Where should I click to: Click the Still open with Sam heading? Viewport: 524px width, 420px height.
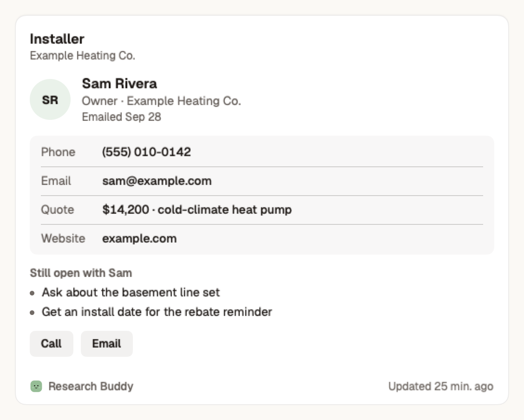(81, 273)
